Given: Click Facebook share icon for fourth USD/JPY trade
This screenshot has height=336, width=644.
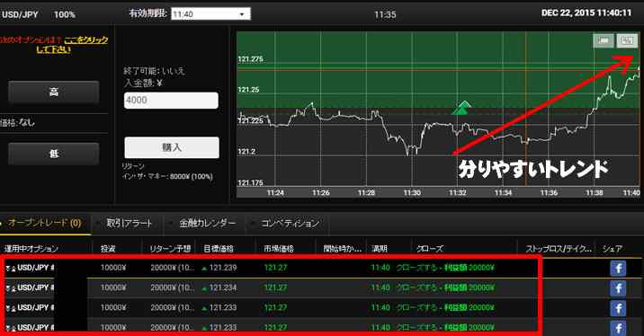Looking at the screenshot, I should [x=618, y=328].
